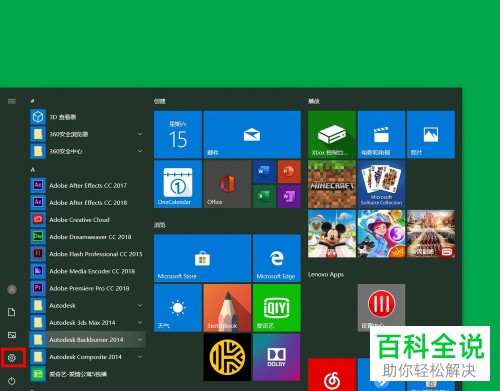The width and height of the screenshot is (500, 391).
Task: Expand the 360 security center folder chevron
Action: [140, 151]
